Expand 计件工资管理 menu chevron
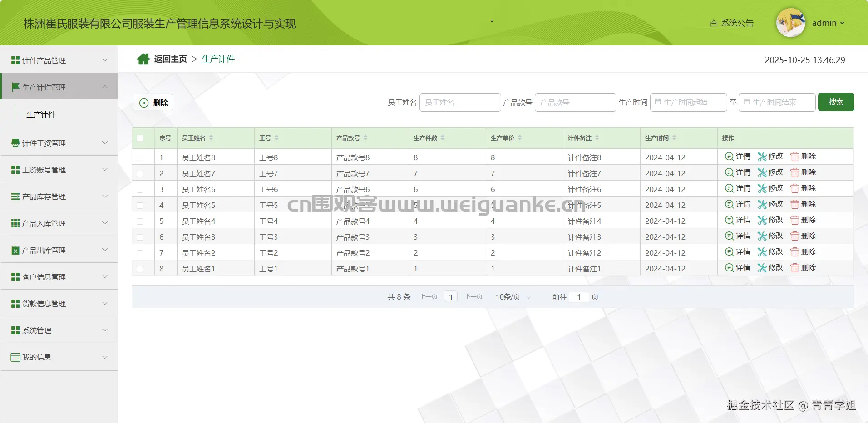 (105, 143)
